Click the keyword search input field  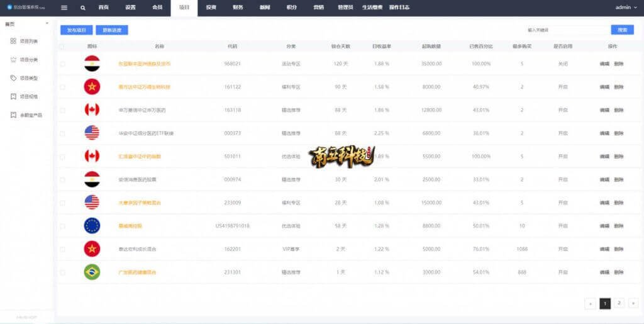click(x=565, y=30)
